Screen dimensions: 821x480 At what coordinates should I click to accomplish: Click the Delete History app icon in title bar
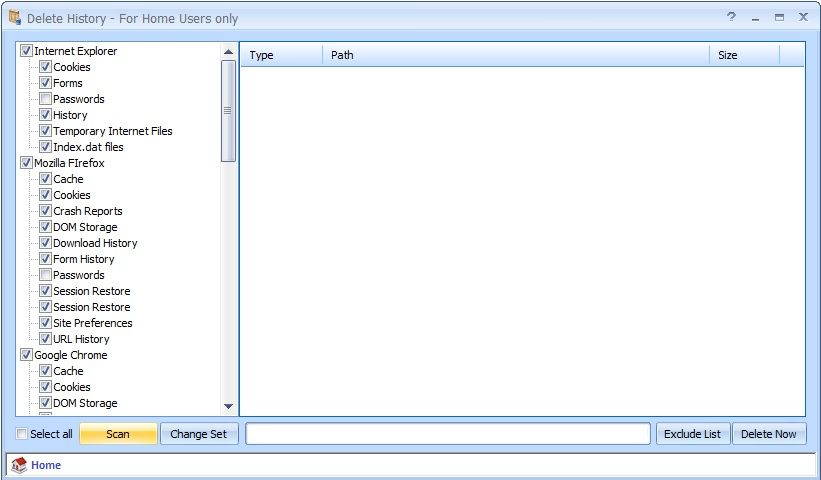15,18
